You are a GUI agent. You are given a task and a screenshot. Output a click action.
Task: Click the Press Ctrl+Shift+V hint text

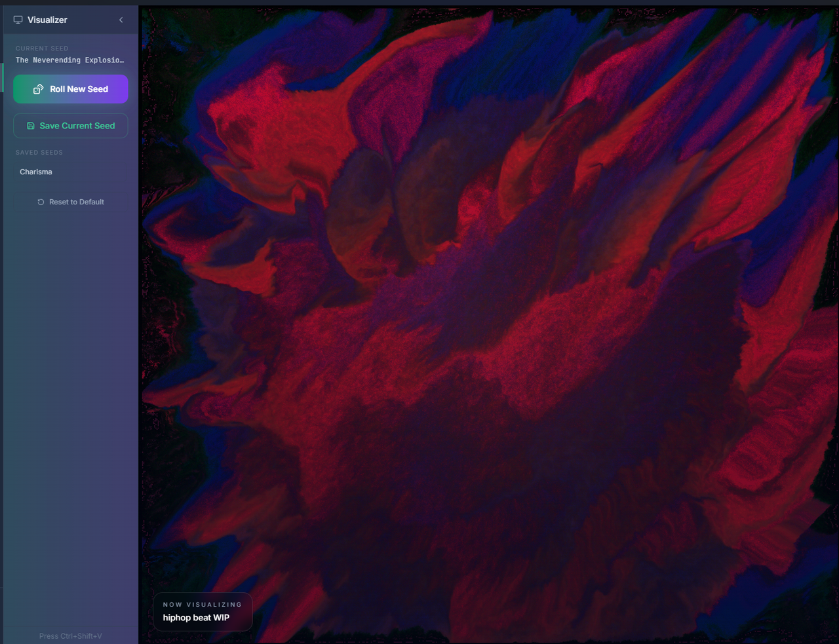71,636
